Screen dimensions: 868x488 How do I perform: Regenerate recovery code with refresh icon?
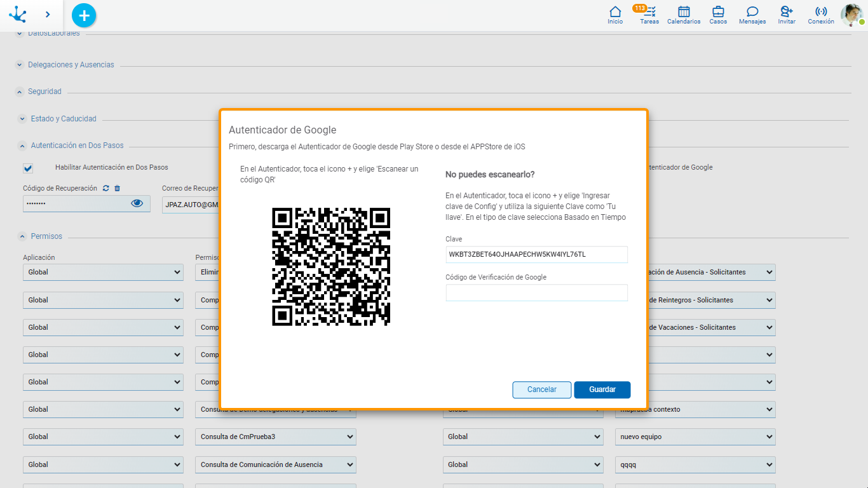coord(106,189)
